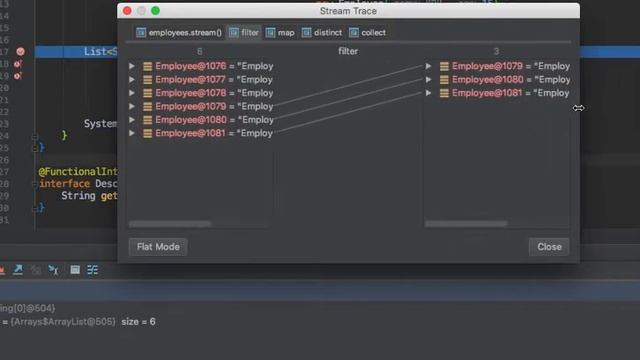This screenshot has width=640, height=360.
Task: Collapse code block fold marker at line 24
Action: 35,136
